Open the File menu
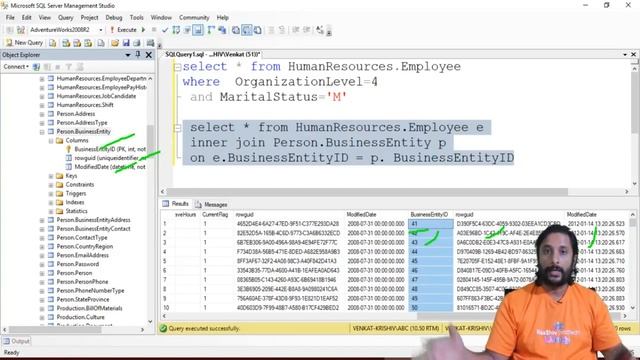 (10, 18)
